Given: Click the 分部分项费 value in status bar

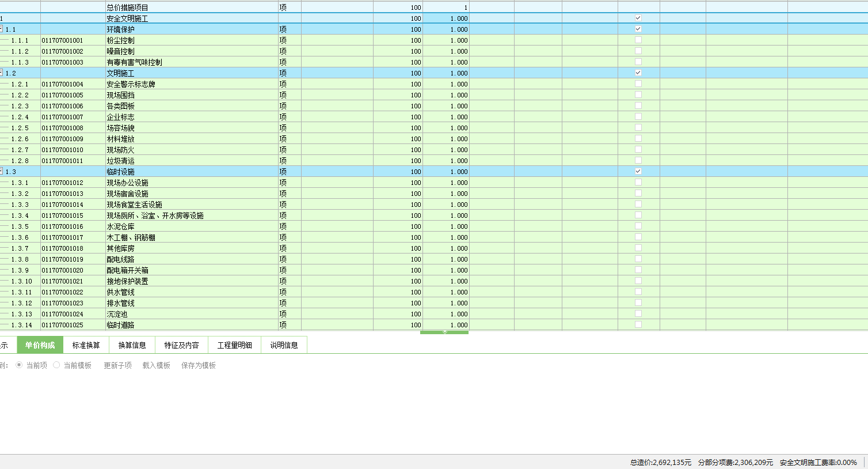Looking at the screenshot, I should (x=736, y=462).
